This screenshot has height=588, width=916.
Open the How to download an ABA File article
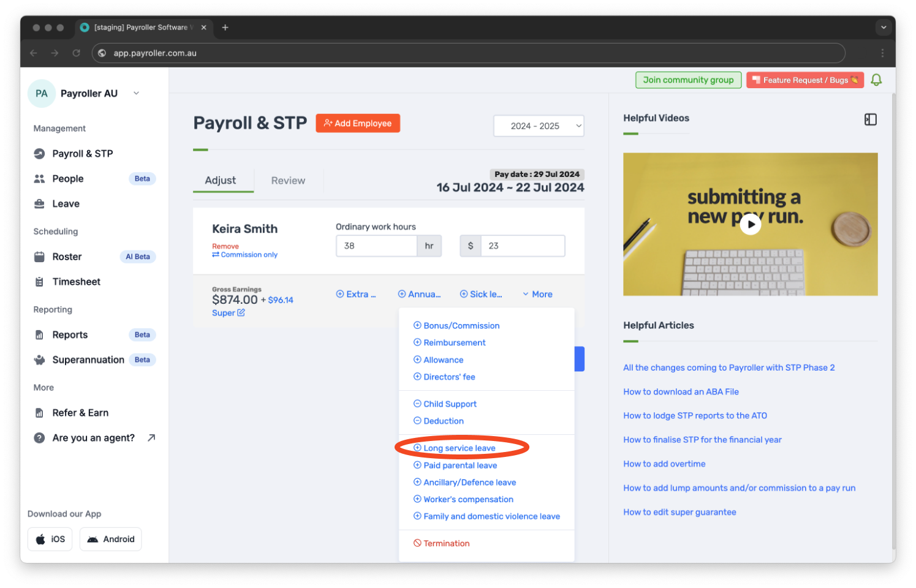(x=681, y=391)
